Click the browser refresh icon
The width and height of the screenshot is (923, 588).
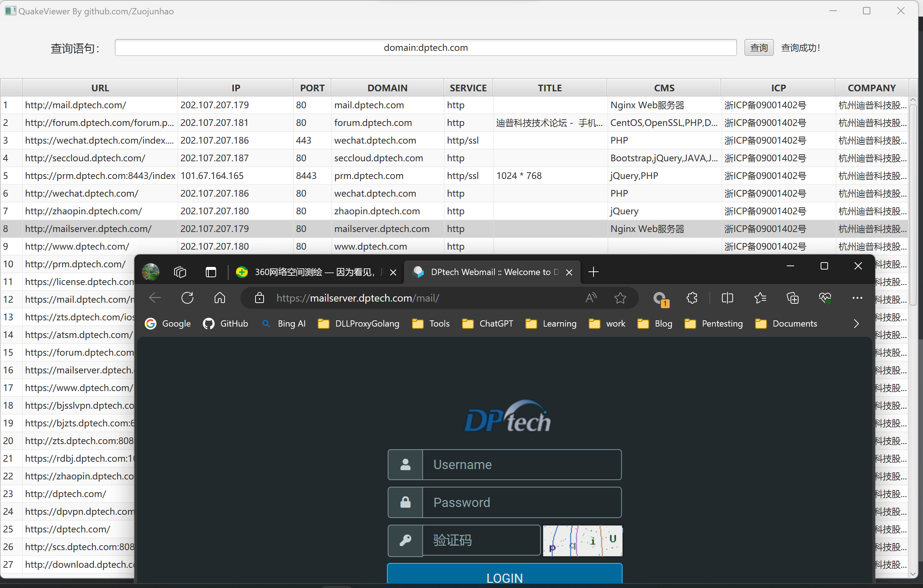coord(187,298)
